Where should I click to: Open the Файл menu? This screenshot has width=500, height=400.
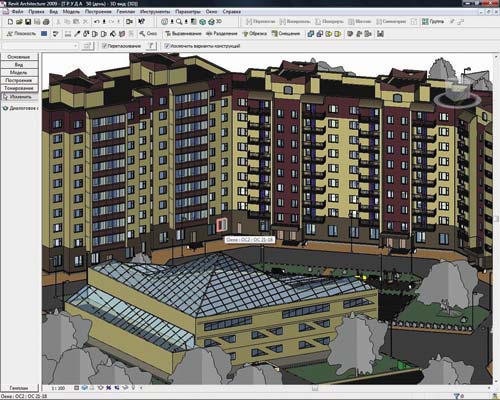click(17, 12)
